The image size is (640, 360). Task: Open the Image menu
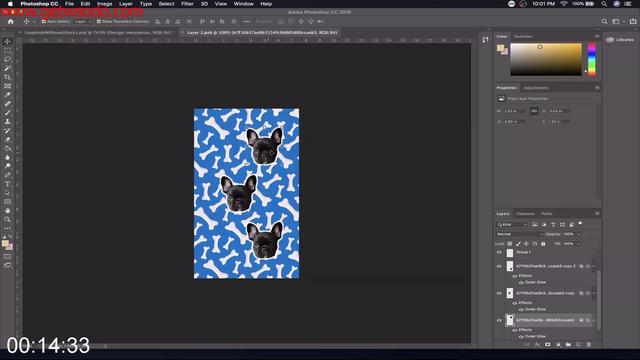[x=104, y=4]
